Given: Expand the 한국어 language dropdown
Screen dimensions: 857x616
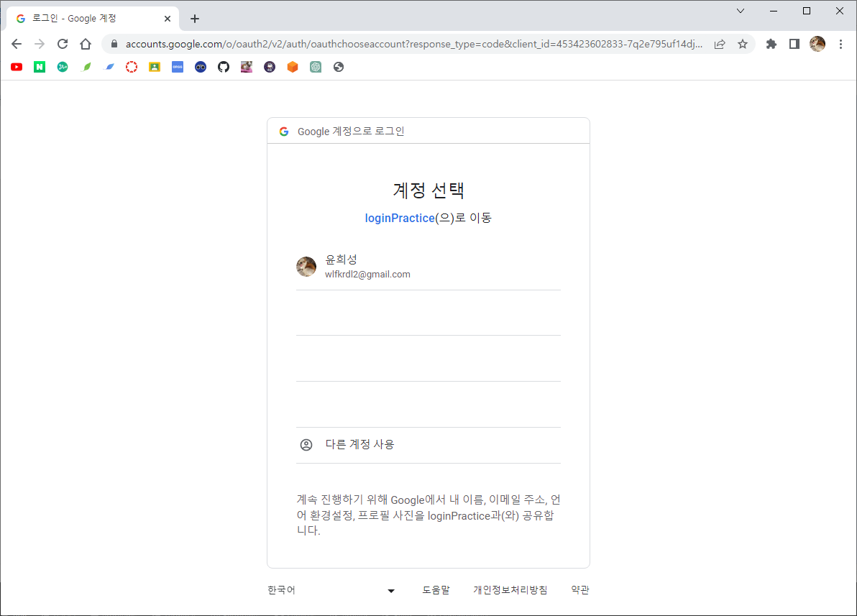Looking at the screenshot, I should (331, 590).
